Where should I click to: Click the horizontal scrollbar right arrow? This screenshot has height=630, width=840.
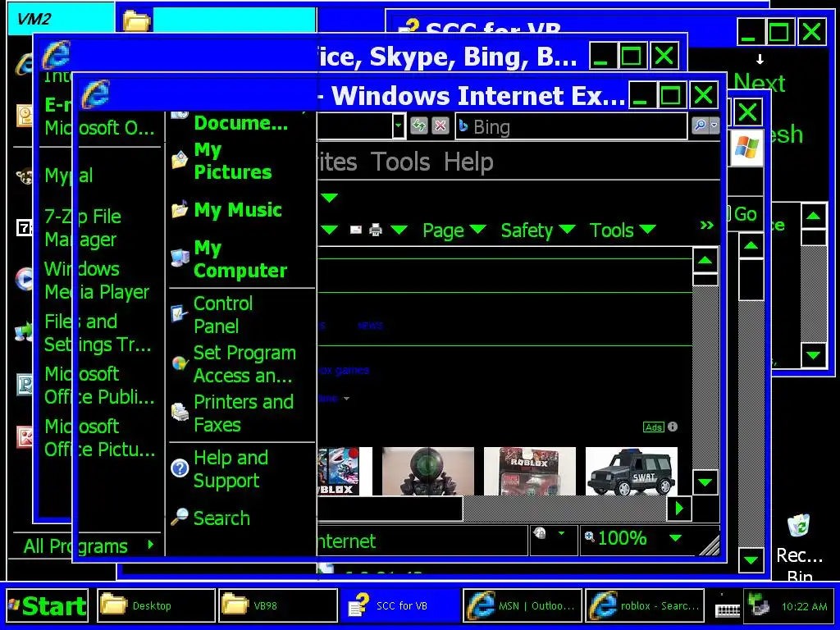coord(679,508)
